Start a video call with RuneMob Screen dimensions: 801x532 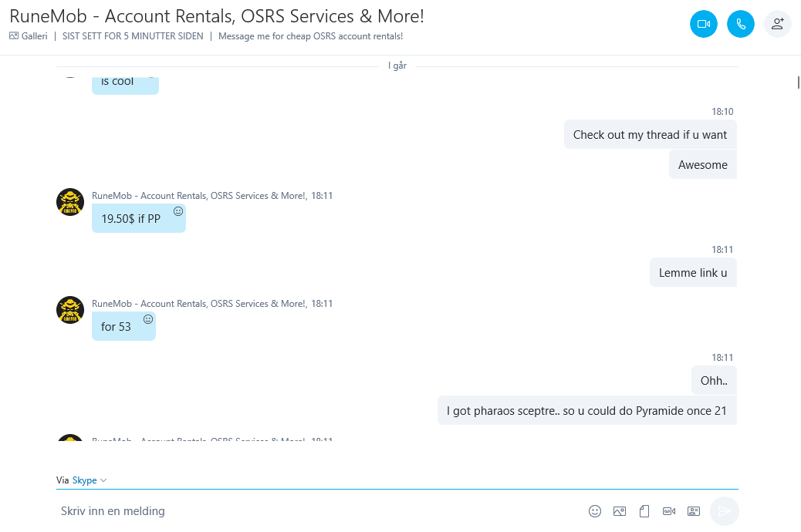(704, 24)
